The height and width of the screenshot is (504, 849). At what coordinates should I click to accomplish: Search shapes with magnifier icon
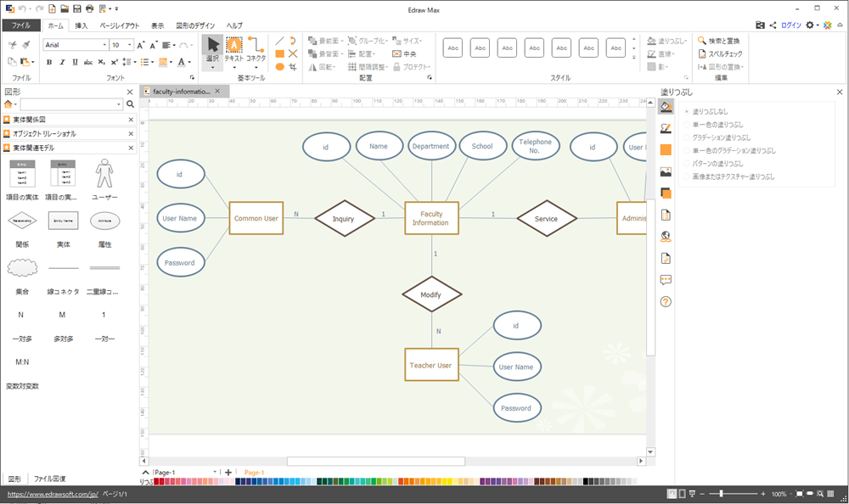[131, 104]
